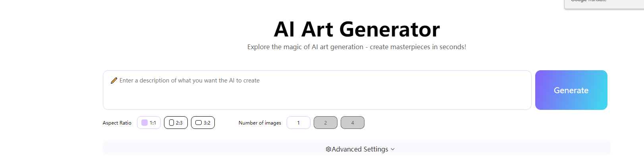The image size is (644, 165).
Task: Choose the 2:3 aspect ratio option
Action: [x=176, y=123]
